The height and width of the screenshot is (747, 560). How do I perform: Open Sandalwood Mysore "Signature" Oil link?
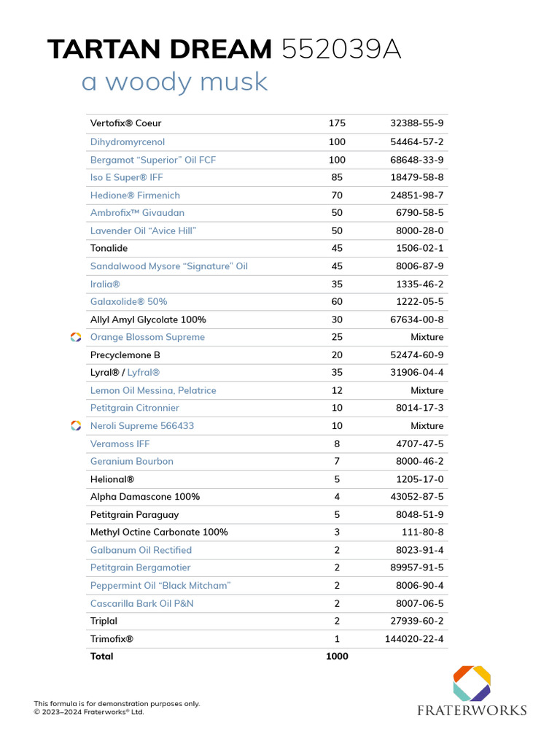coord(168,266)
